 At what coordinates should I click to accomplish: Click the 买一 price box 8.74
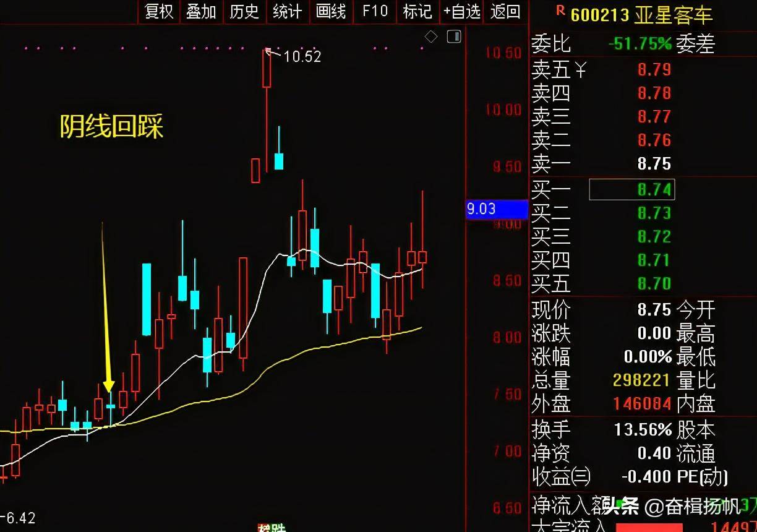coord(632,189)
